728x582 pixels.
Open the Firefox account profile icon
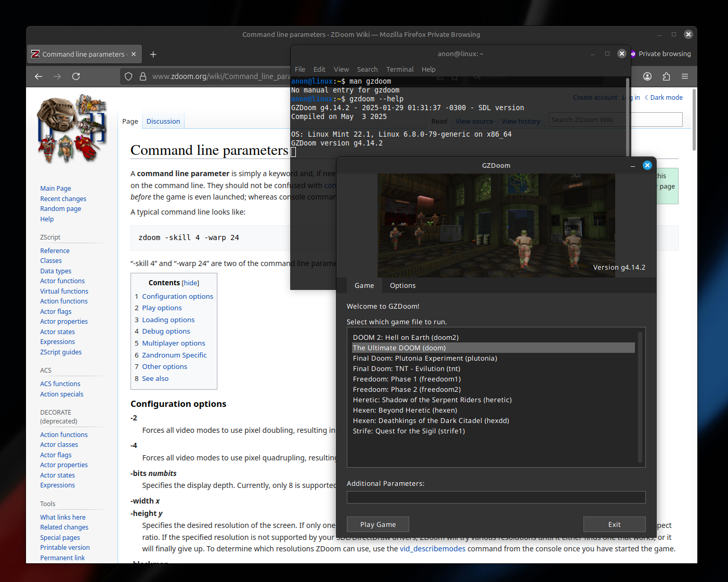pyautogui.click(x=647, y=76)
